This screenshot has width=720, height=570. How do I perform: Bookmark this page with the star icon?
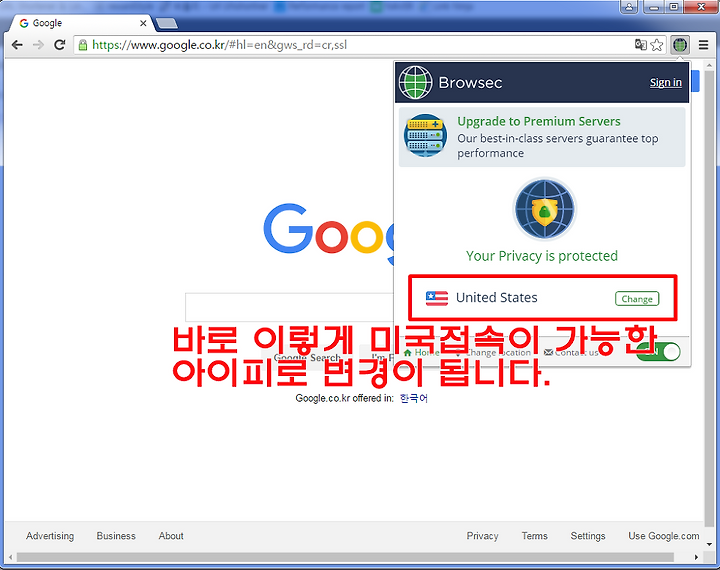[657, 45]
